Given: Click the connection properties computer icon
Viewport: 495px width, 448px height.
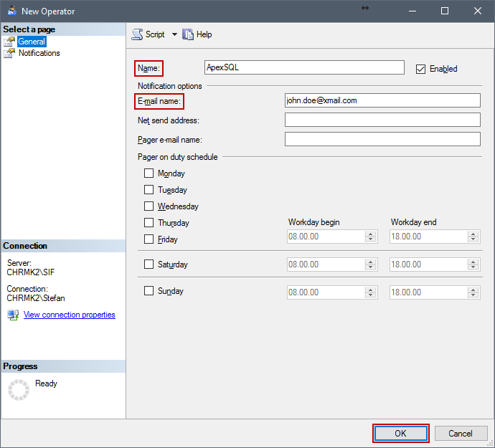Looking at the screenshot, I should point(13,315).
